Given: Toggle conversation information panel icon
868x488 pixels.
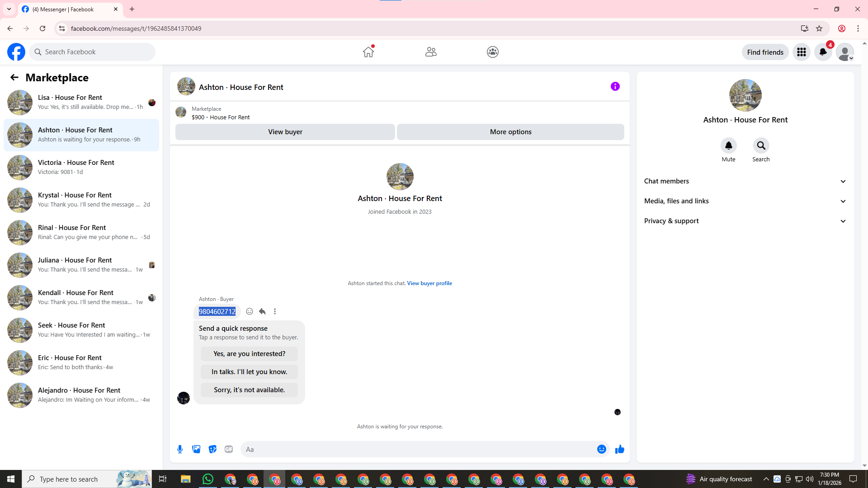Looking at the screenshot, I should [615, 86].
